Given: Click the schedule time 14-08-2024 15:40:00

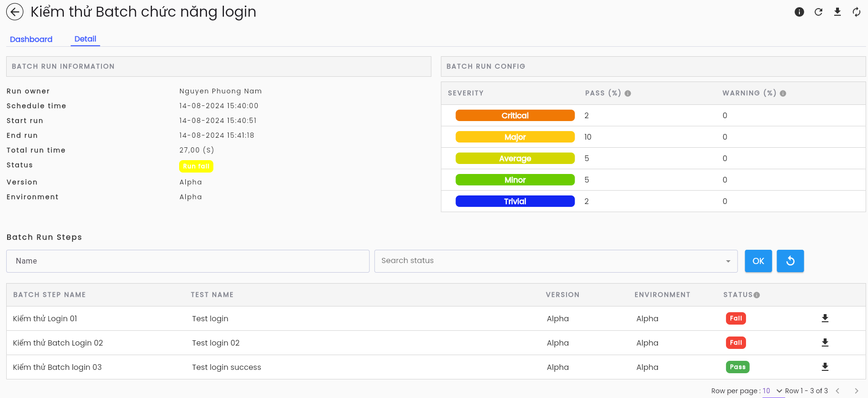Looking at the screenshot, I should click(x=219, y=106).
